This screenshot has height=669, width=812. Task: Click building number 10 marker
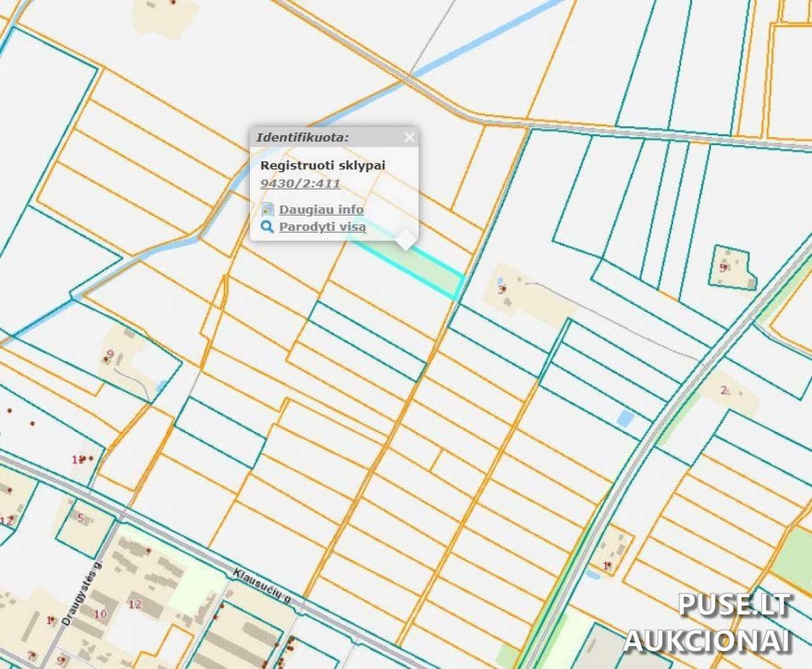(x=100, y=613)
